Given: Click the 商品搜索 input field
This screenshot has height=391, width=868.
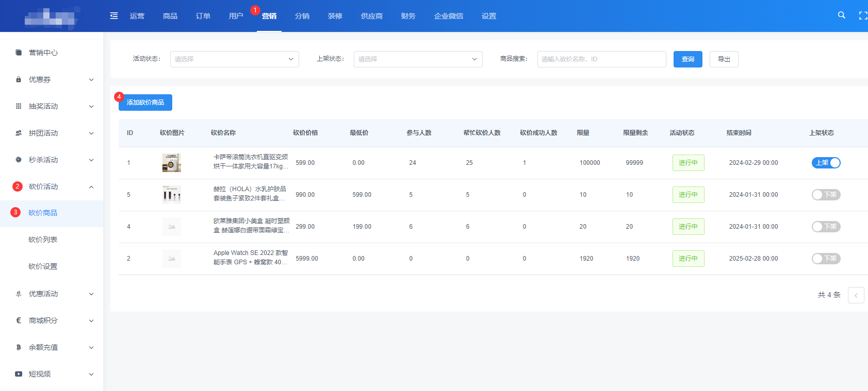Looking at the screenshot, I should (601, 59).
